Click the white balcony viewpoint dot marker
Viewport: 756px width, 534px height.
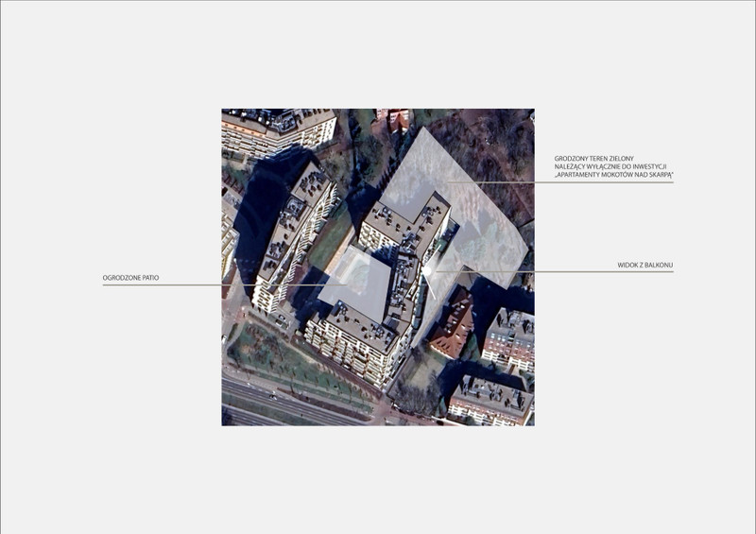(x=426, y=270)
